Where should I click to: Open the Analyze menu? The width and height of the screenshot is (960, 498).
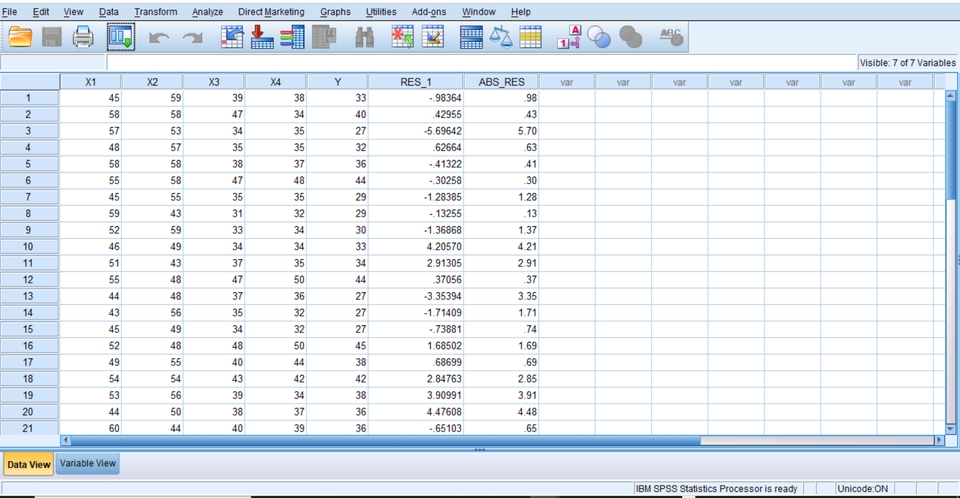[x=208, y=12]
